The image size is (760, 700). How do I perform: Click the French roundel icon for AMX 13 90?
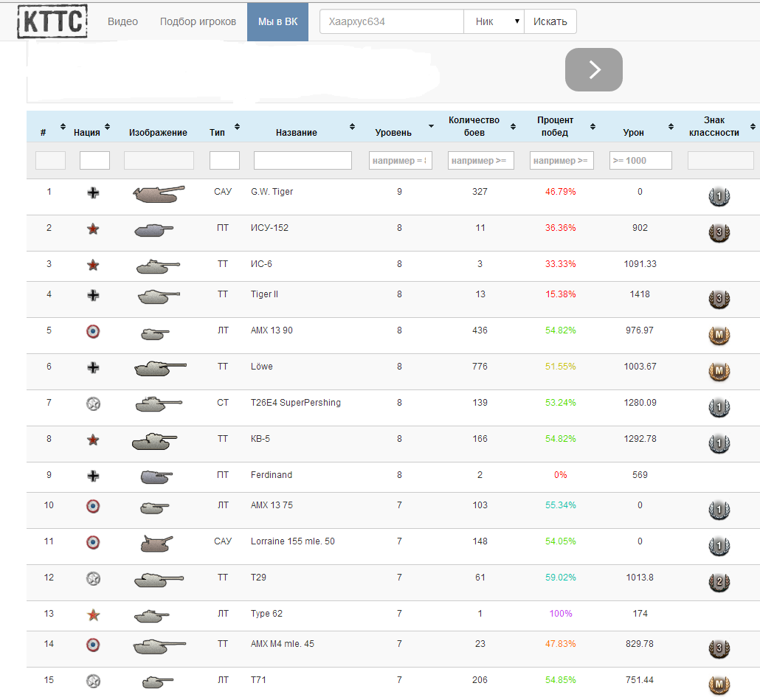point(93,331)
